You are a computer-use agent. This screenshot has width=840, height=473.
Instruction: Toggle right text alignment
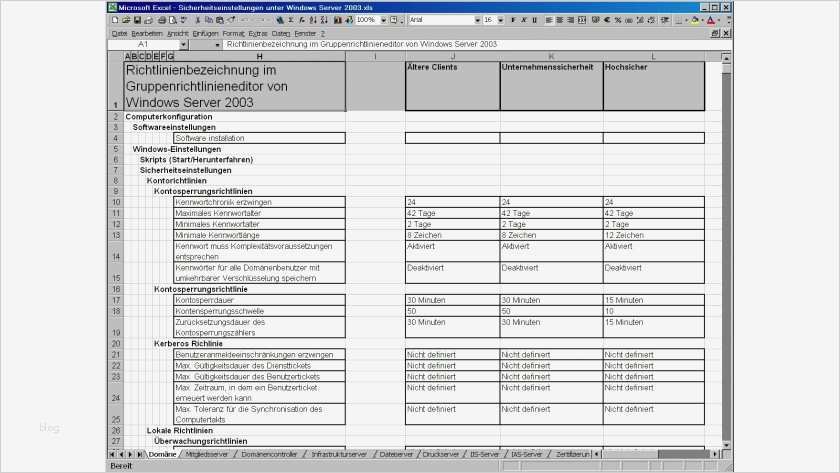(571, 20)
